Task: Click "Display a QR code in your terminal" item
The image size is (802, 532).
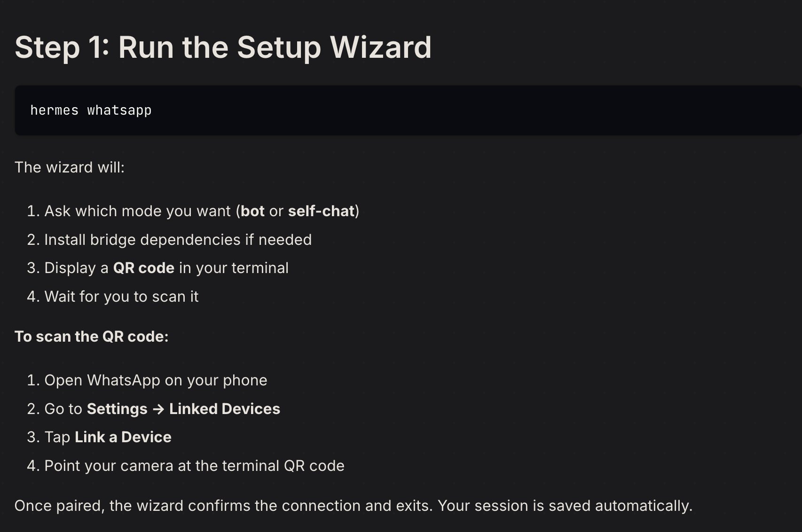Action: tap(166, 268)
